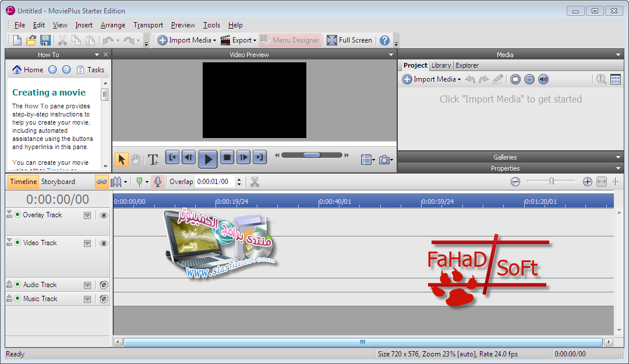Select the Pan hand tool

(136, 159)
